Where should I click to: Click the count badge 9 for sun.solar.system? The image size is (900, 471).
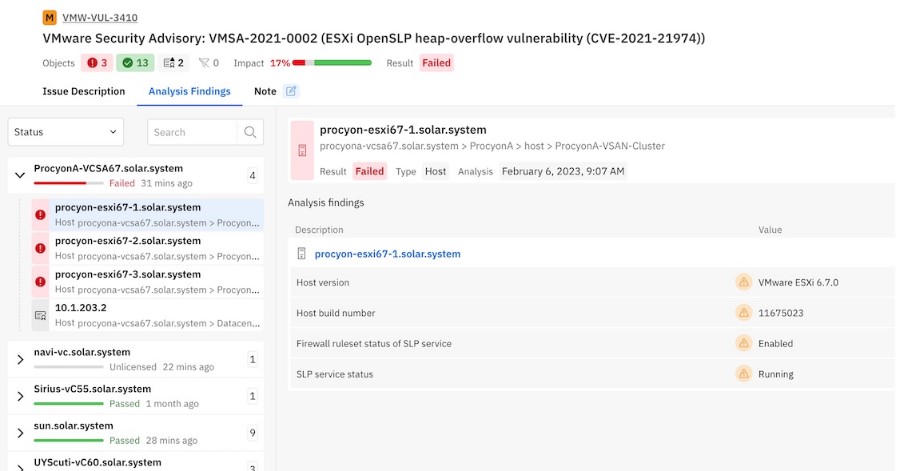(x=253, y=433)
